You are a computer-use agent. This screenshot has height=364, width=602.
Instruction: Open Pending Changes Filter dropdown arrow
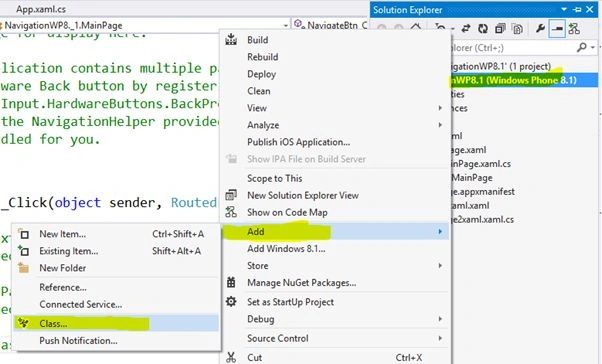point(453,29)
